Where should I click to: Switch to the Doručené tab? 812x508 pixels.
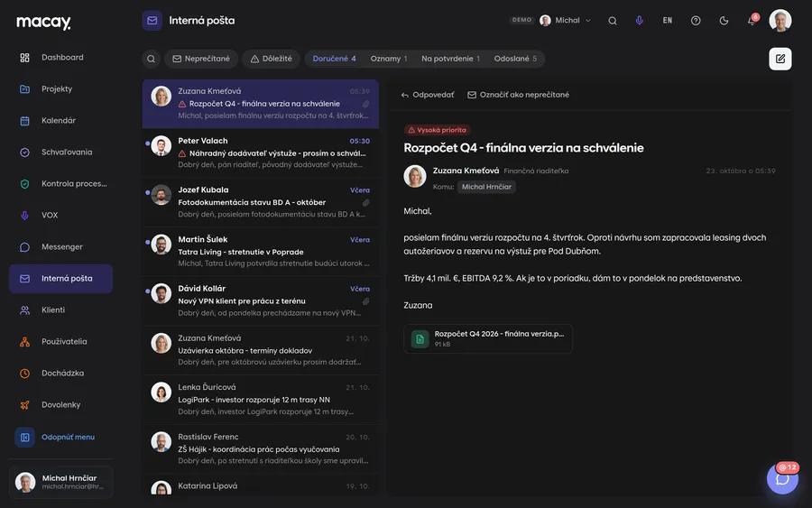click(x=334, y=59)
